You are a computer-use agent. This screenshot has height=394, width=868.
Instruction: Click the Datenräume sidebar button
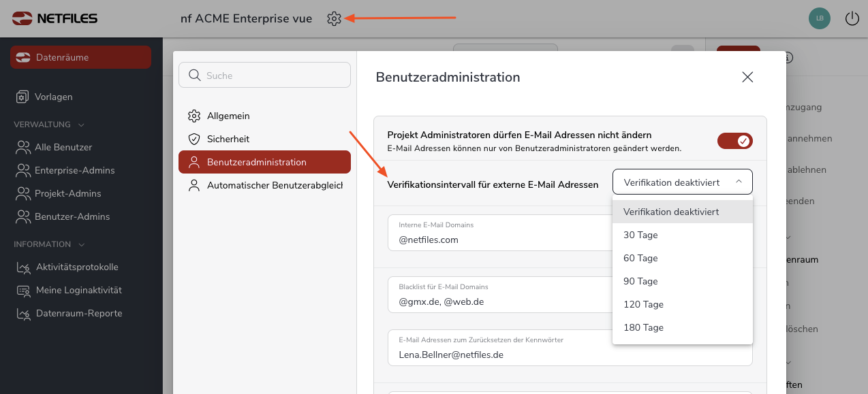click(x=80, y=57)
